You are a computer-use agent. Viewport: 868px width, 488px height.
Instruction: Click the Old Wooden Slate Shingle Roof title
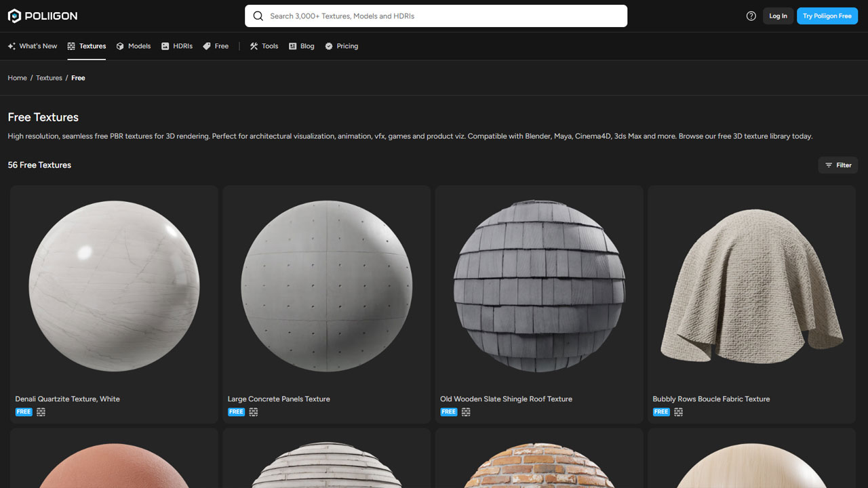[x=507, y=399]
